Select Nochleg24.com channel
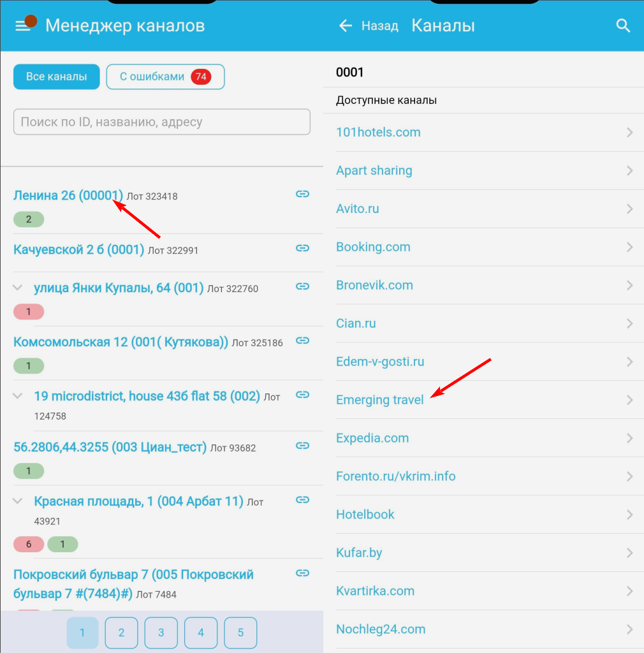This screenshot has width=644, height=653. point(381,629)
